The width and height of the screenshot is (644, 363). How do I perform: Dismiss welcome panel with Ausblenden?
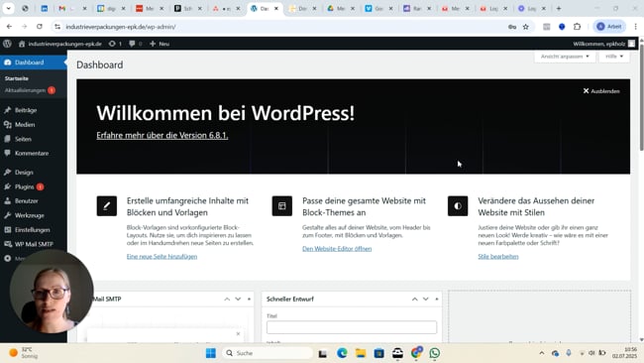tap(601, 91)
